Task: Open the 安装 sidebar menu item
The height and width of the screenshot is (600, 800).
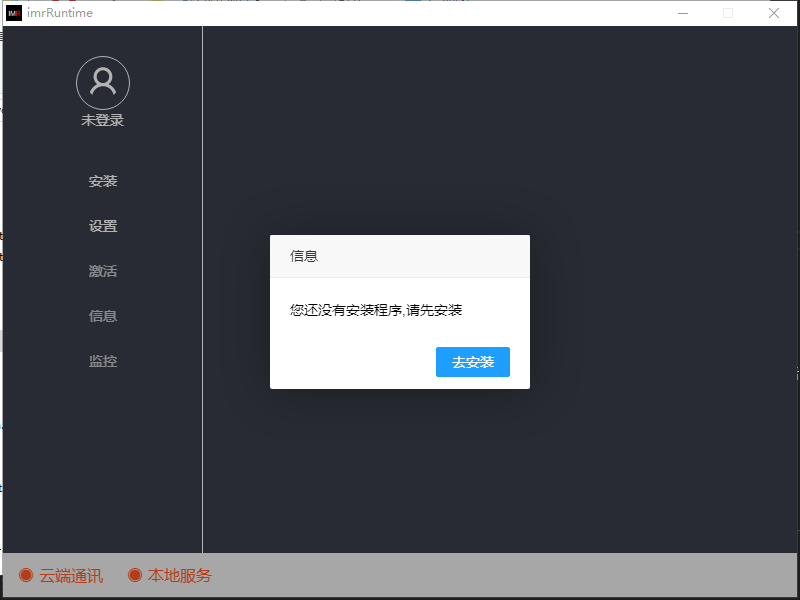Action: point(103,181)
